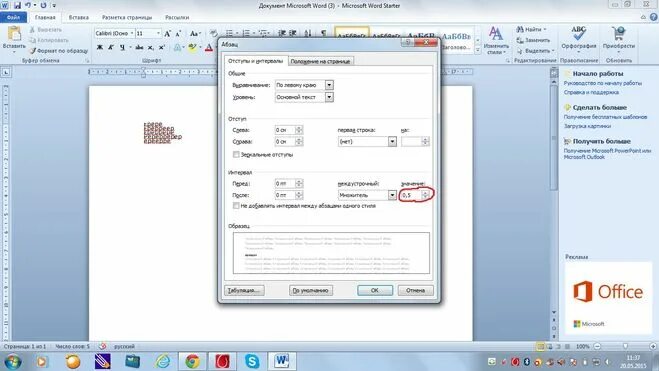The image size is (659, 371).
Task: Apply Underline (Ч) formatting
Action: [x=122, y=47]
